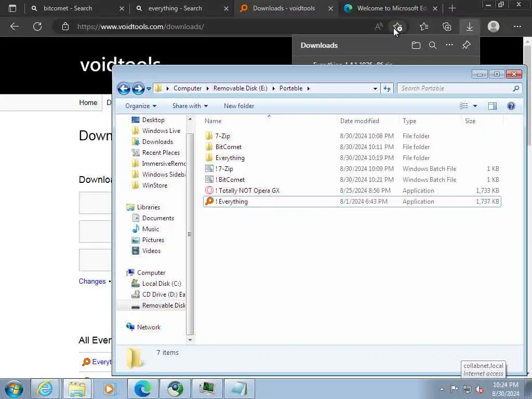Viewport: 532px width, 399px height.
Task: Click the navigation pane scrollbar down arrow
Action: click(x=190, y=340)
